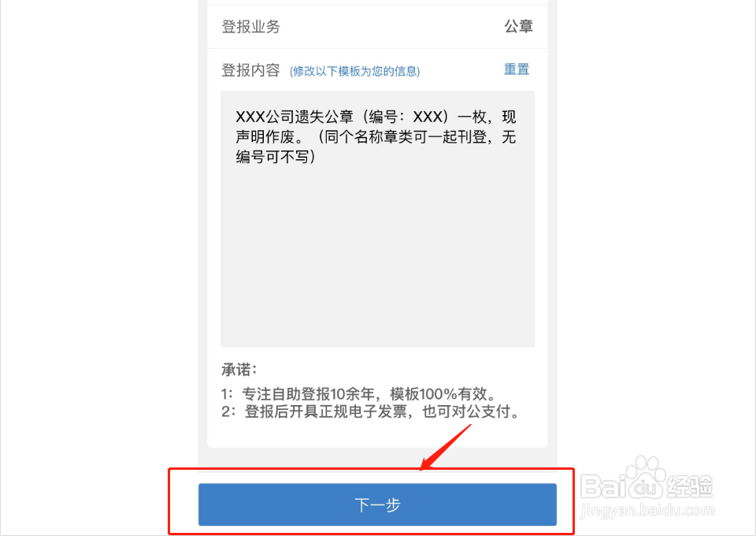Screen dimensions: 756x536
Task: Click the red arrow annotation pointing down
Action: 446,447
